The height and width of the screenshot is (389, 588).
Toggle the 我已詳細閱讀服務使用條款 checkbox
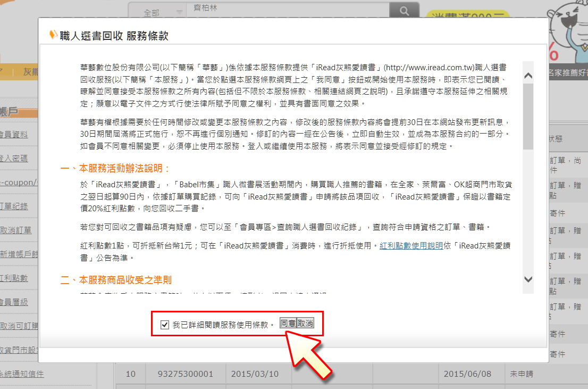pos(165,325)
